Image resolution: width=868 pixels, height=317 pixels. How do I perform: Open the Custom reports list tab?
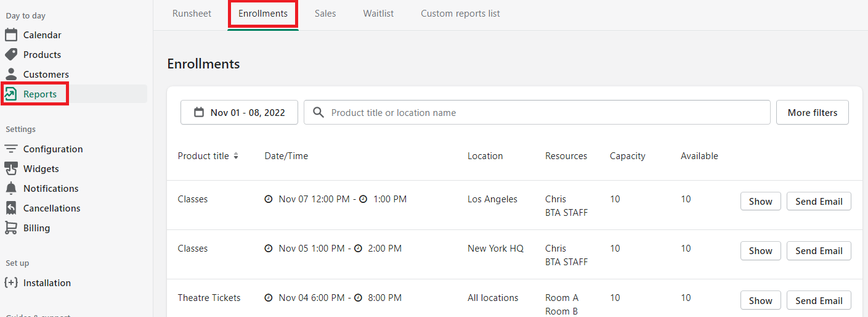(460, 14)
